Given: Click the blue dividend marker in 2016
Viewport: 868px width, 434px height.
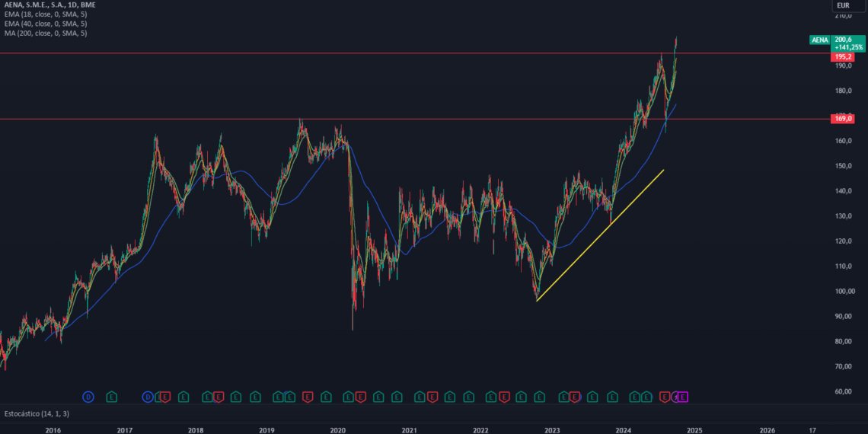Looking at the screenshot, I should pyautogui.click(x=88, y=397).
